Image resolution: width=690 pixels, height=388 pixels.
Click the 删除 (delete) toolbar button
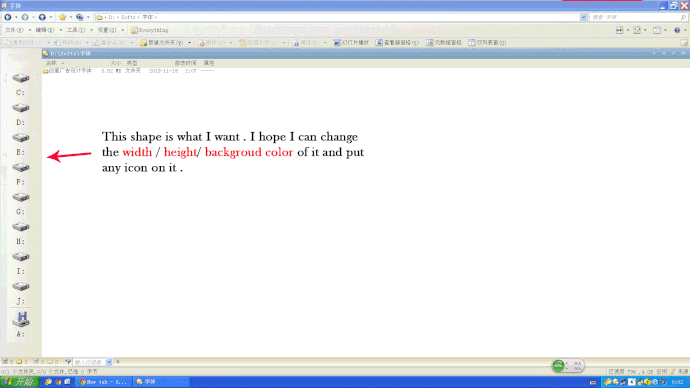(x=212, y=43)
